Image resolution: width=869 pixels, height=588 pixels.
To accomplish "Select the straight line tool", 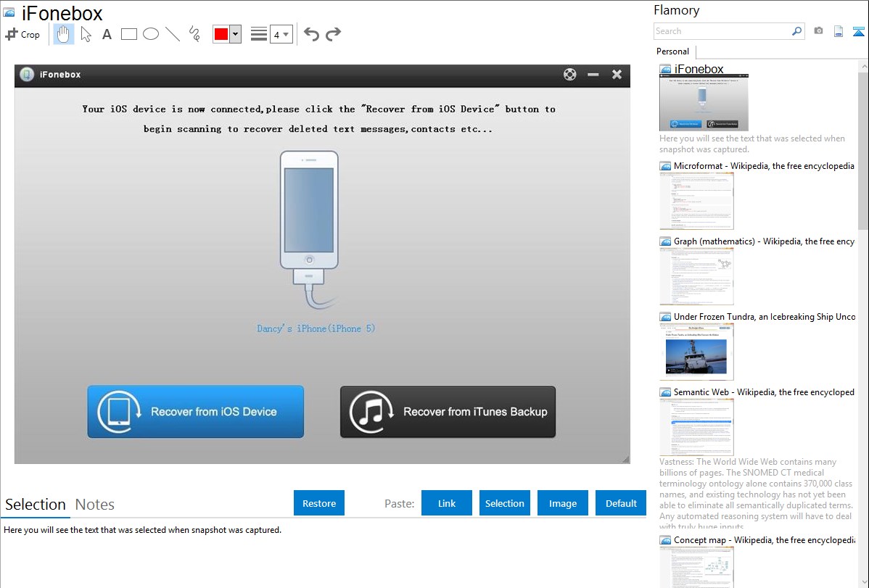I will (173, 34).
